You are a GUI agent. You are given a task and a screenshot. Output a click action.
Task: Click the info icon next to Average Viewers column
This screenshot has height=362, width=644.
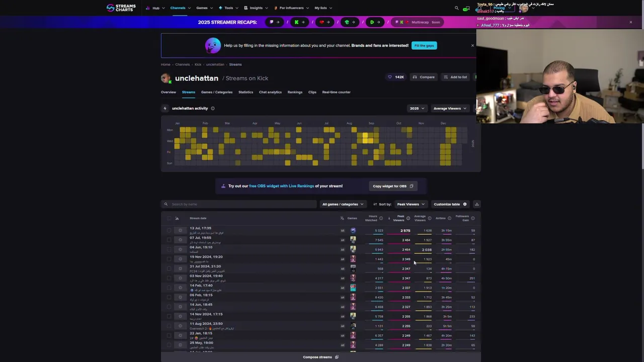[429, 218]
